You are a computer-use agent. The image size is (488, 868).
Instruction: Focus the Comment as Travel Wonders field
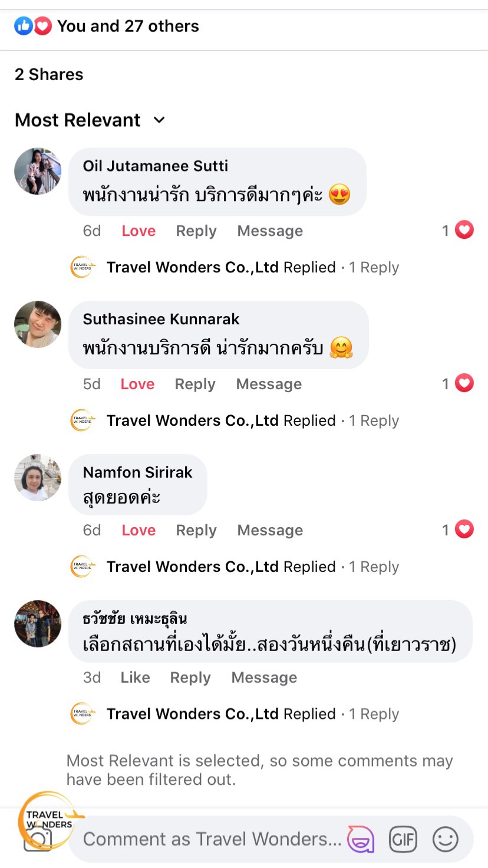click(x=212, y=839)
